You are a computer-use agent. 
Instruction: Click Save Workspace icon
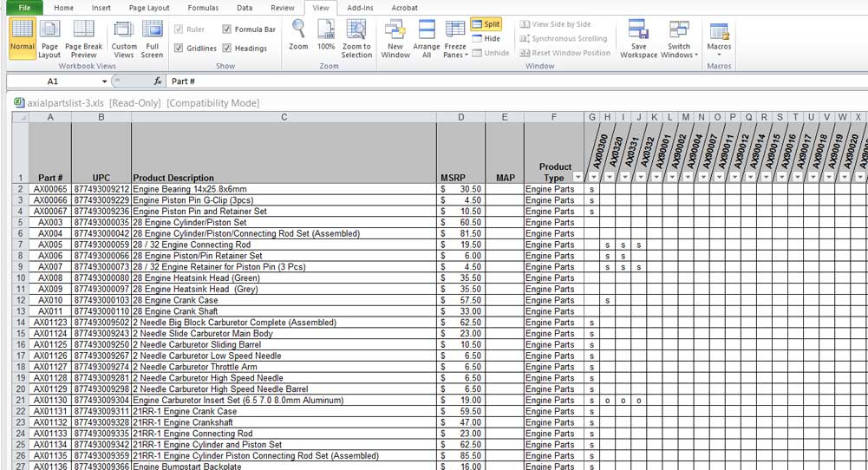pyautogui.click(x=638, y=37)
